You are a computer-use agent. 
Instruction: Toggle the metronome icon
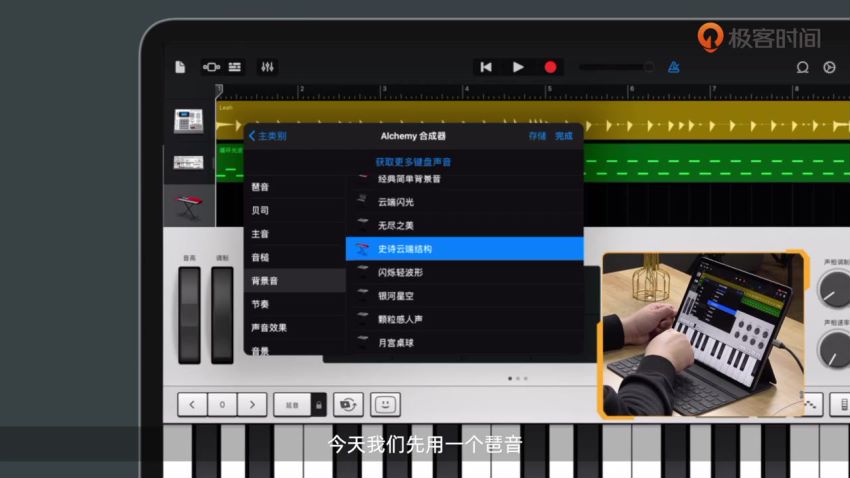point(673,67)
